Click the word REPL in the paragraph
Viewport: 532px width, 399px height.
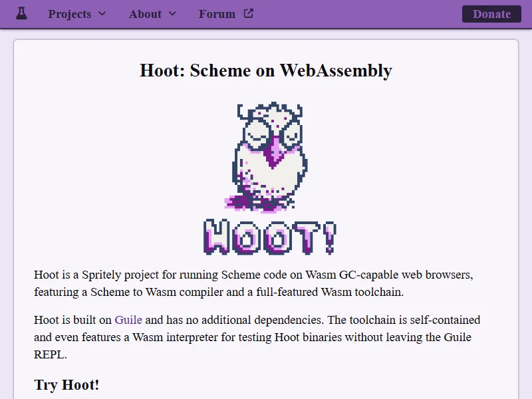[51, 354]
